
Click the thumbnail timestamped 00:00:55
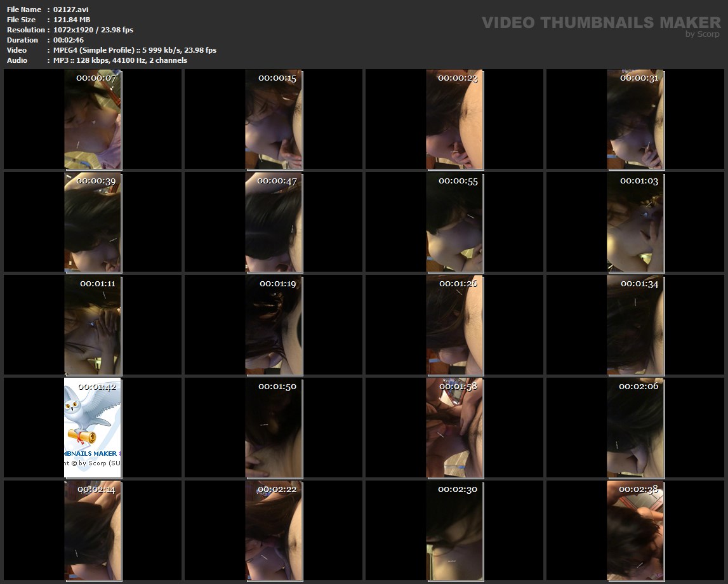click(x=454, y=222)
